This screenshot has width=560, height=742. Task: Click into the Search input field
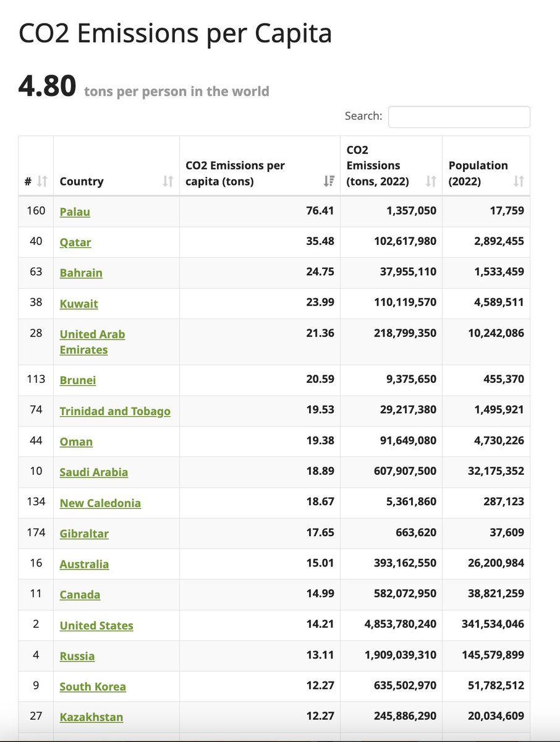coord(459,117)
